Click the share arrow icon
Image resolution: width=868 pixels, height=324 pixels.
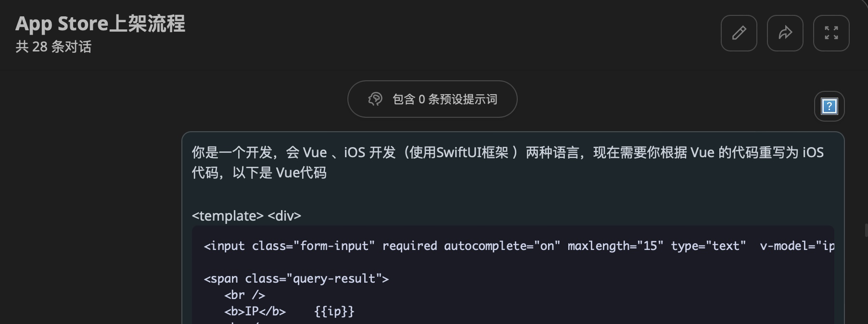[785, 33]
